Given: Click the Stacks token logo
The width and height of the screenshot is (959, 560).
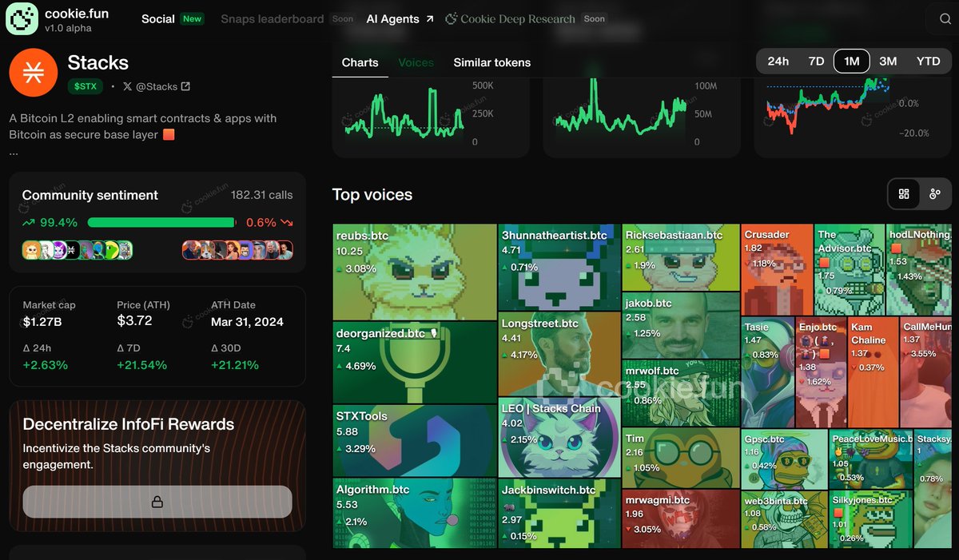Looking at the screenshot, I should pyautogui.click(x=33, y=73).
